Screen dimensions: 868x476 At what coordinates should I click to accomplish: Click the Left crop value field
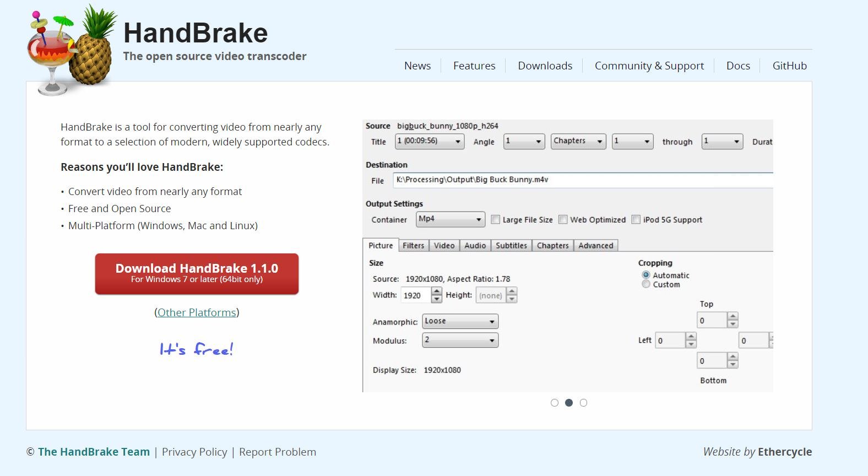[x=670, y=340]
